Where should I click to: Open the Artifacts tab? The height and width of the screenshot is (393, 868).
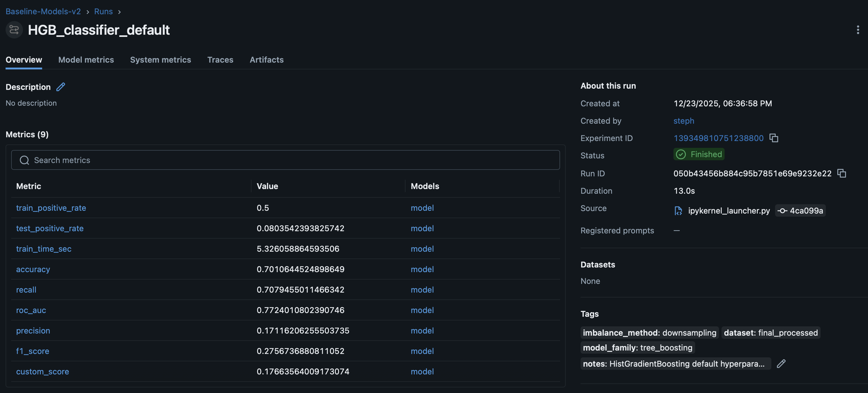click(266, 60)
